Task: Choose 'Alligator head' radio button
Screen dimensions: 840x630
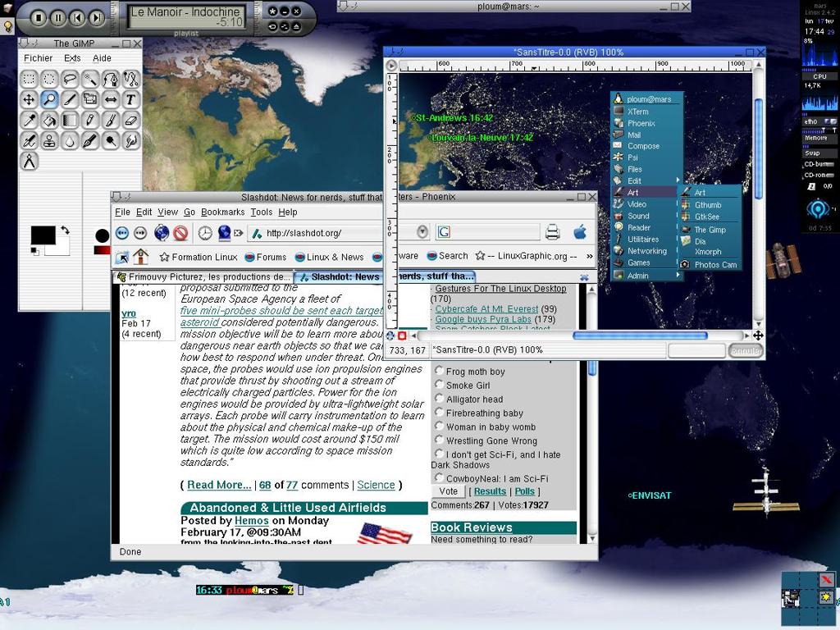Action: tap(439, 399)
